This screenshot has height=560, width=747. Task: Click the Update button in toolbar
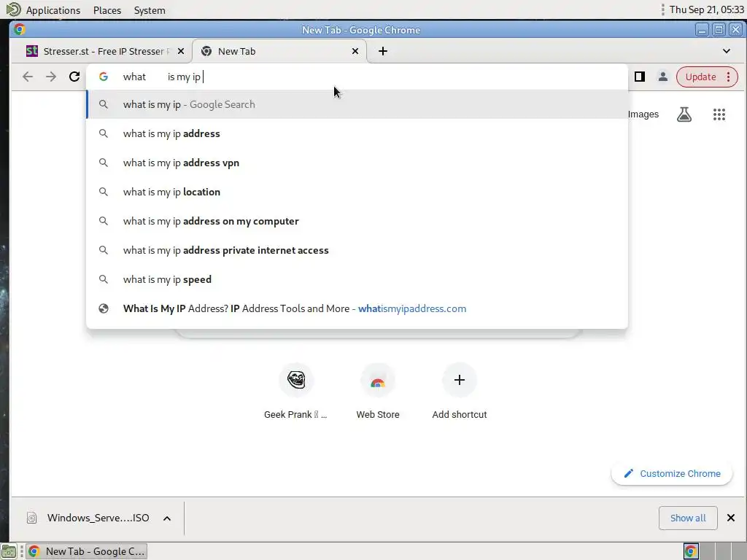tap(700, 77)
